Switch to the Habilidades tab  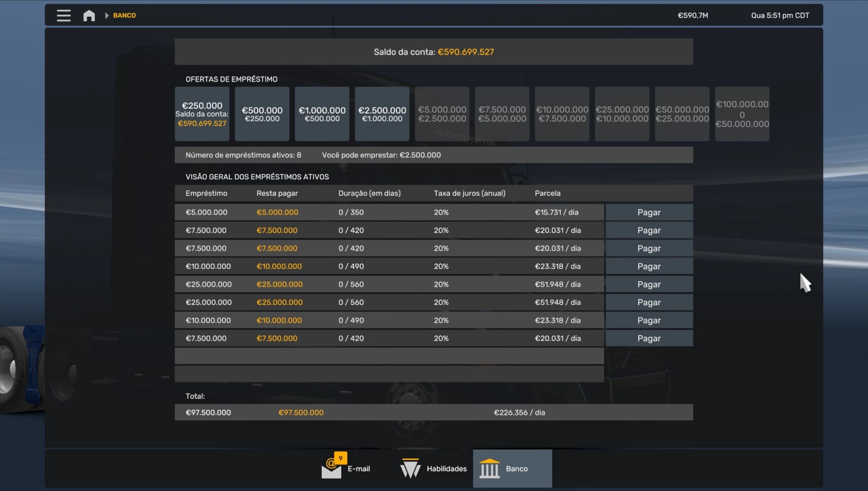pos(446,468)
